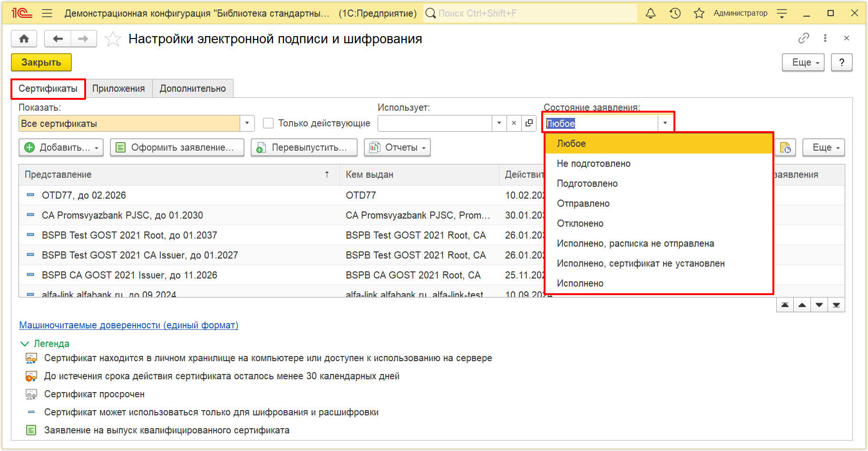Switch to the Приложения tab
Image resolution: width=868 pixels, height=451 pixels.
click(118, 89)
